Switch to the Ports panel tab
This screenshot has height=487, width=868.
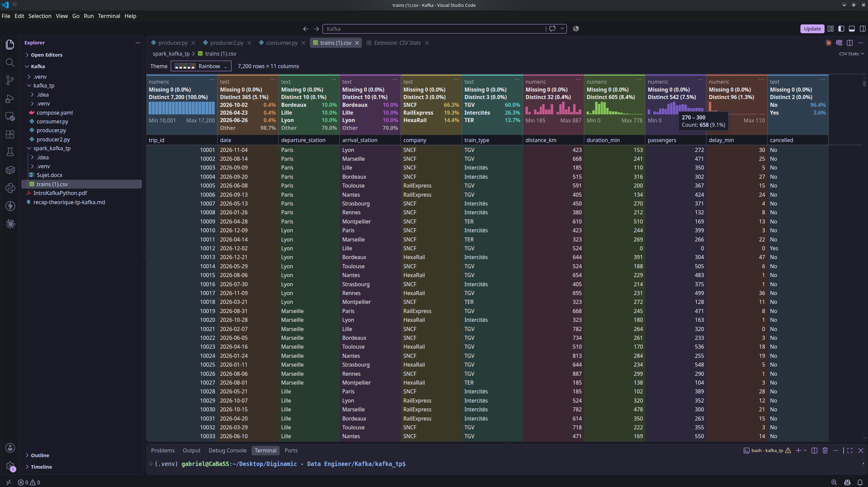291,450
